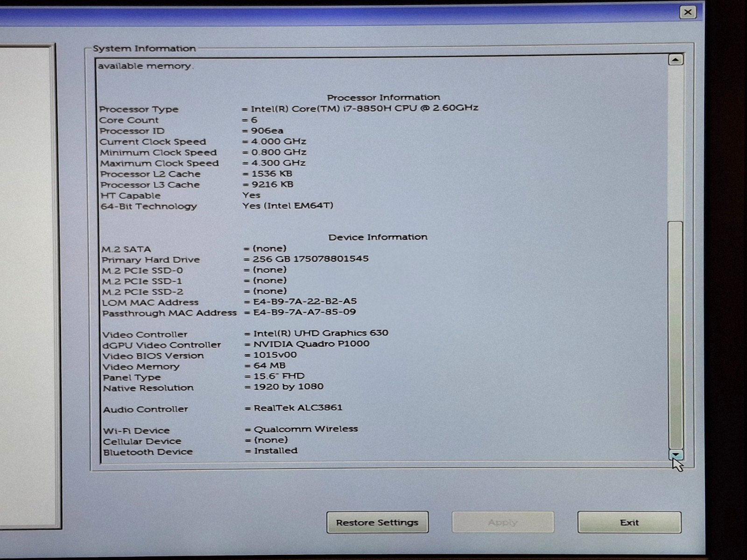This screenshot has height=560, width=747.
Task: Click dGPU value NVIDIA Quadro P1000
Action: 311,344
